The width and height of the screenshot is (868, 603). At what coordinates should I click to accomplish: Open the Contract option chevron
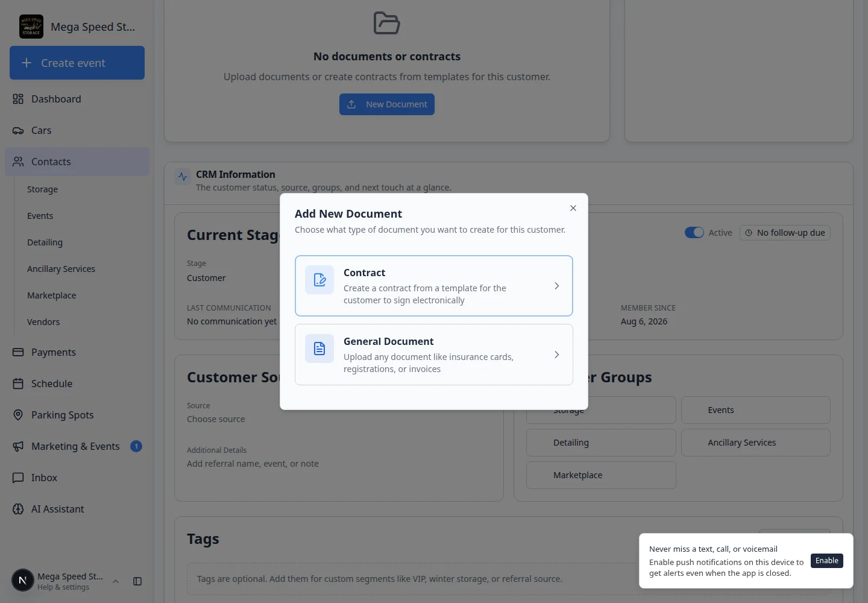point(556,286)
